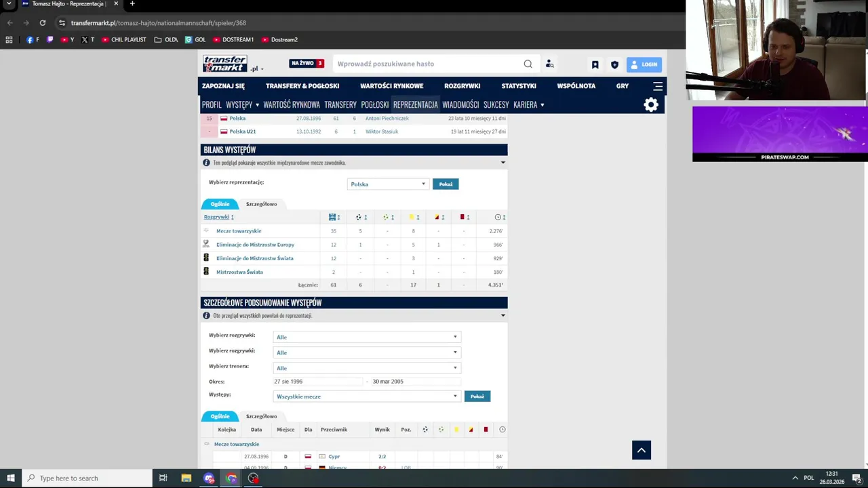Sort by yellow cards column
Image resolution: width=868 pixels, height=488 pixels.
[x=414, y=217]
